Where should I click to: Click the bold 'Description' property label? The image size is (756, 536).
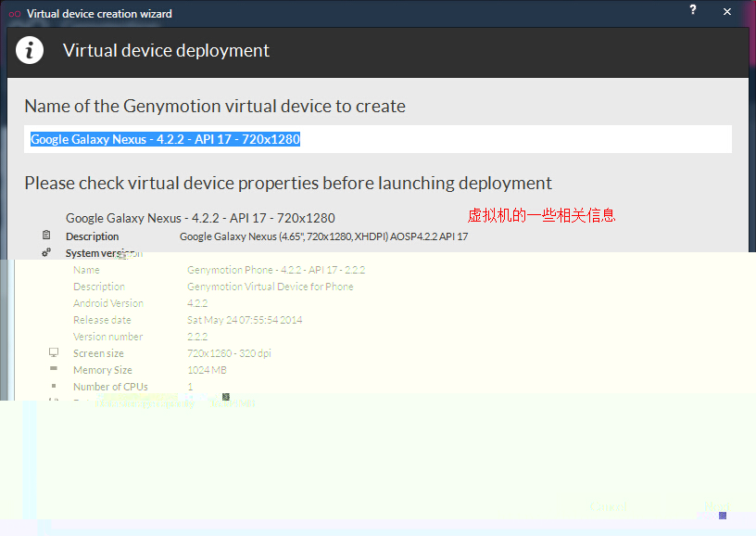click(92, 236)
